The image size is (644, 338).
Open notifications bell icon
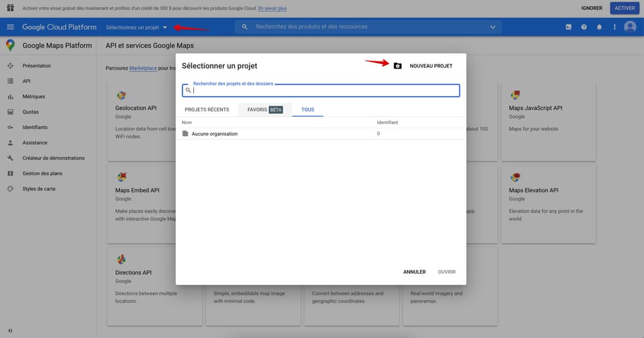coord(599,27)
